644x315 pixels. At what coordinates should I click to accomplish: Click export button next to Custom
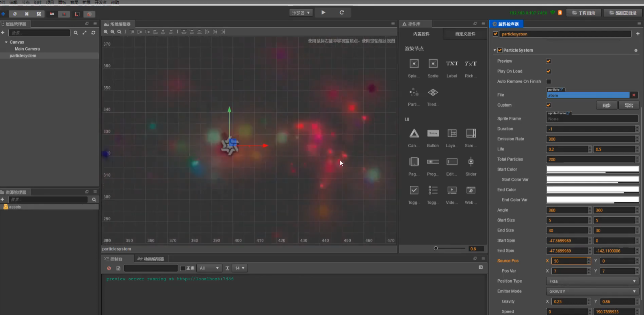pos(629,106)
